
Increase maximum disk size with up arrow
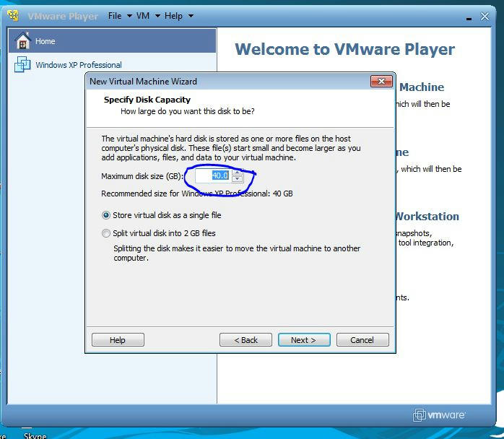238,173
